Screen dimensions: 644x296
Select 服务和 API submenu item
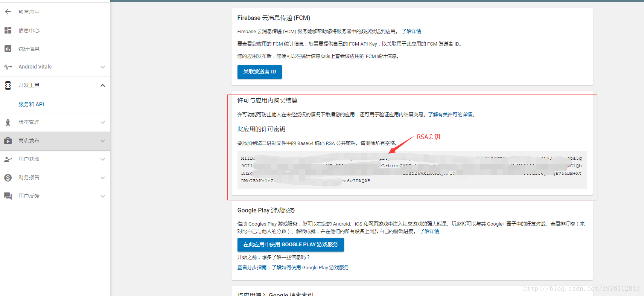pos(31,104)
